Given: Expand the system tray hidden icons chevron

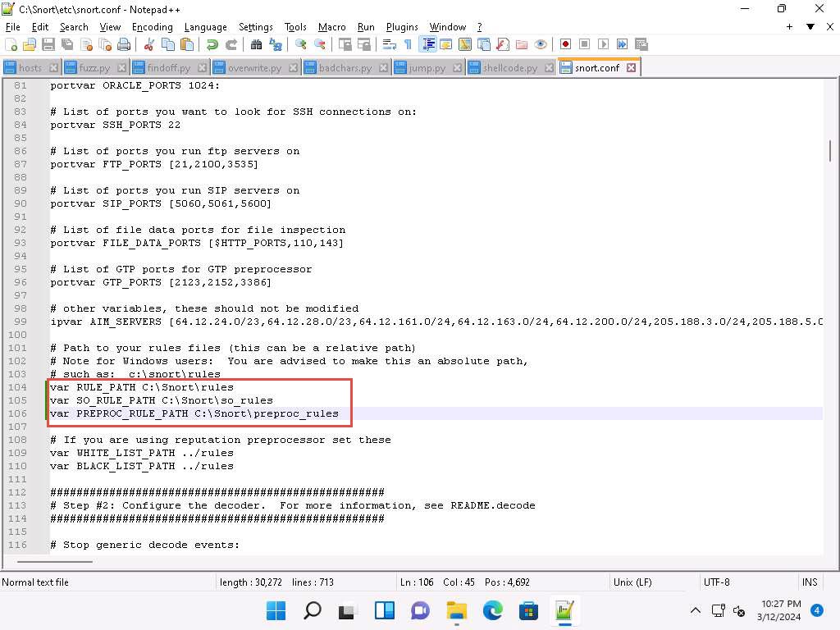Looking at the screenshot, I should pyautogui.click(x=696, y=610).
